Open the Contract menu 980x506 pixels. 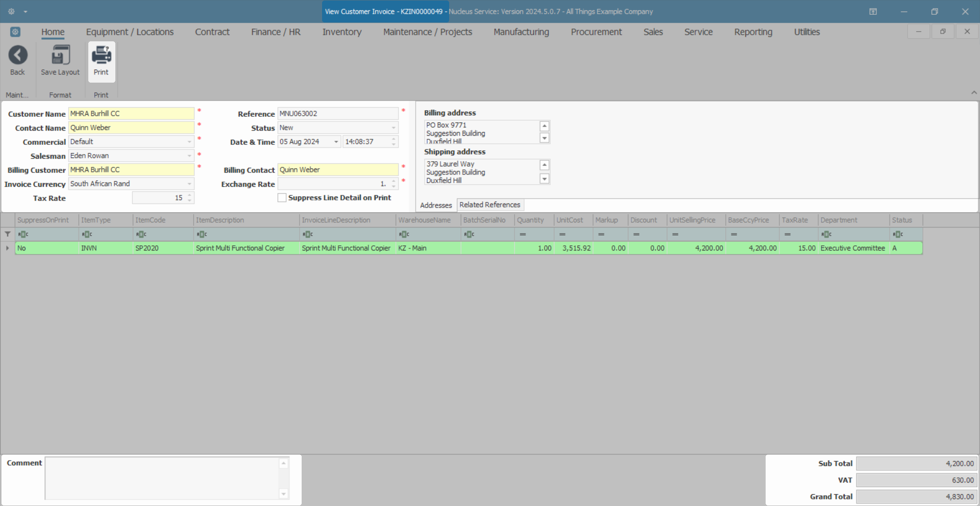(212, 32)
